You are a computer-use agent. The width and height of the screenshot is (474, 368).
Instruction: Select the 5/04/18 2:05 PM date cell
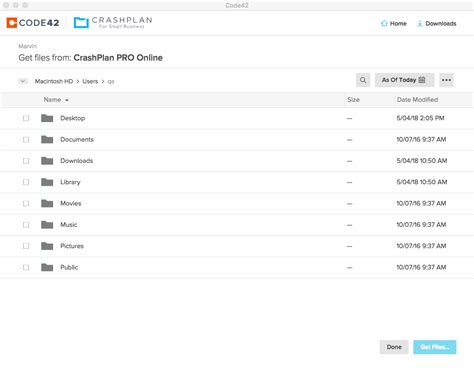[x=420, y=118]
